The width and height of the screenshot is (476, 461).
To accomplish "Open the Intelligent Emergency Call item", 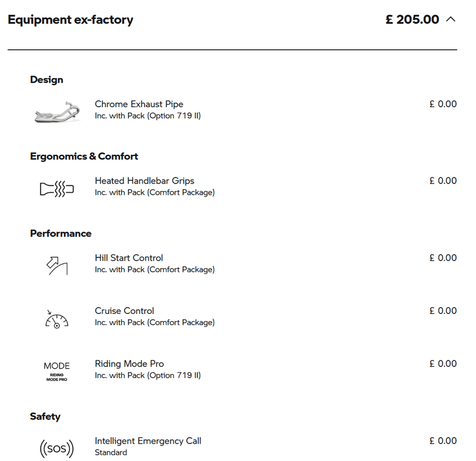I will pos(148,441).
